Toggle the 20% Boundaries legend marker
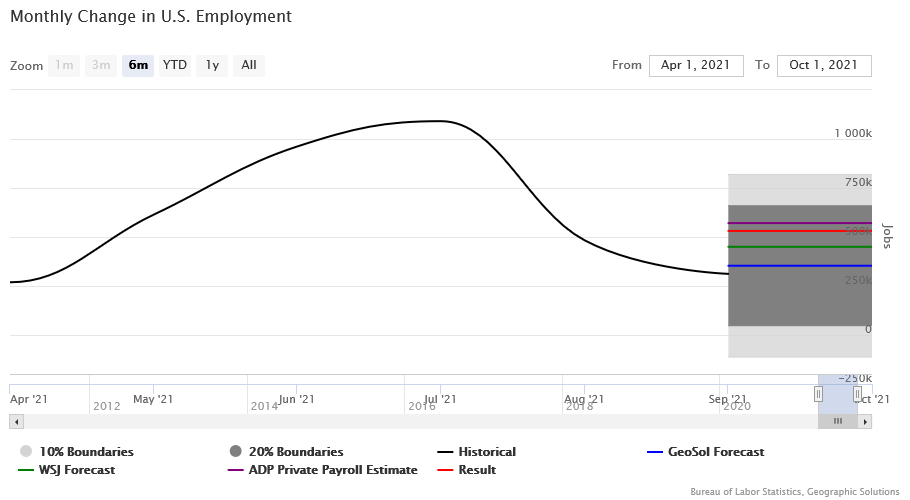Viewport: 910px width, 500px height. click(x=237, y=452)
